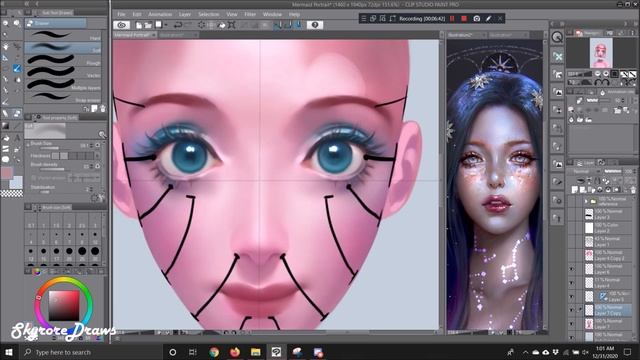
Task: Choose the Soft eraser sub tool
Action: (63, 48)
